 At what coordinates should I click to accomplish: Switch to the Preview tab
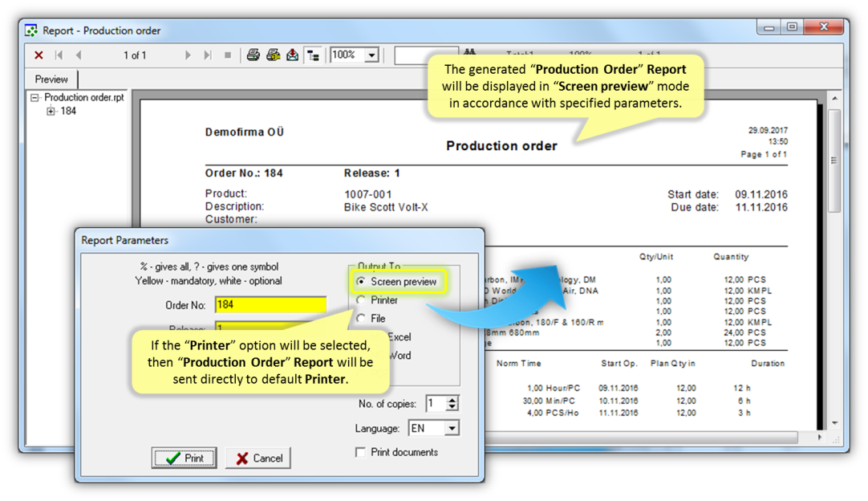(51, 79)
